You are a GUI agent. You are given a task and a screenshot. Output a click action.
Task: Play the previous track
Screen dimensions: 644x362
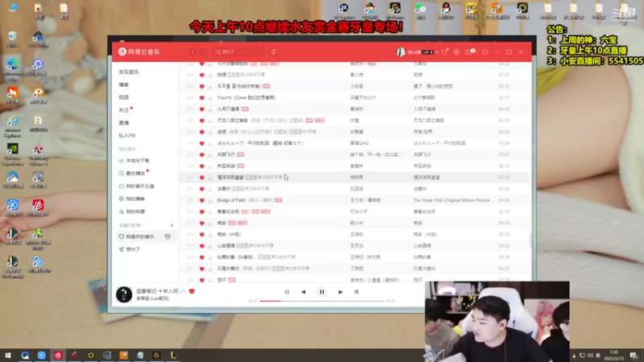click(x=303, y=292)
